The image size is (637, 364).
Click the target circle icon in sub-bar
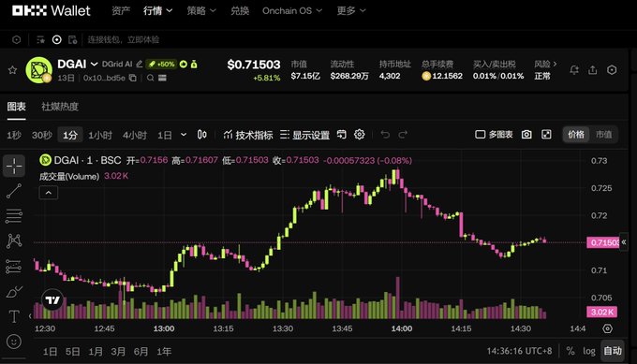[x=57, y=39]
